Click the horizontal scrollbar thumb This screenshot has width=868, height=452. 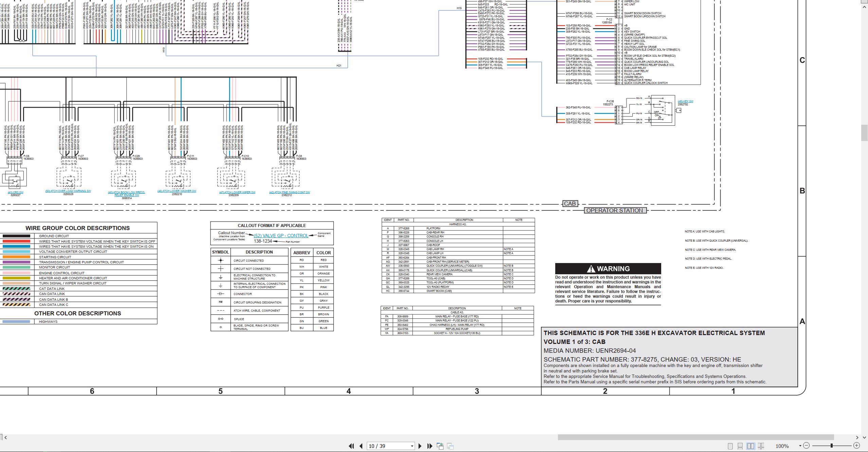pyautogui.click(x=696, y=437)
